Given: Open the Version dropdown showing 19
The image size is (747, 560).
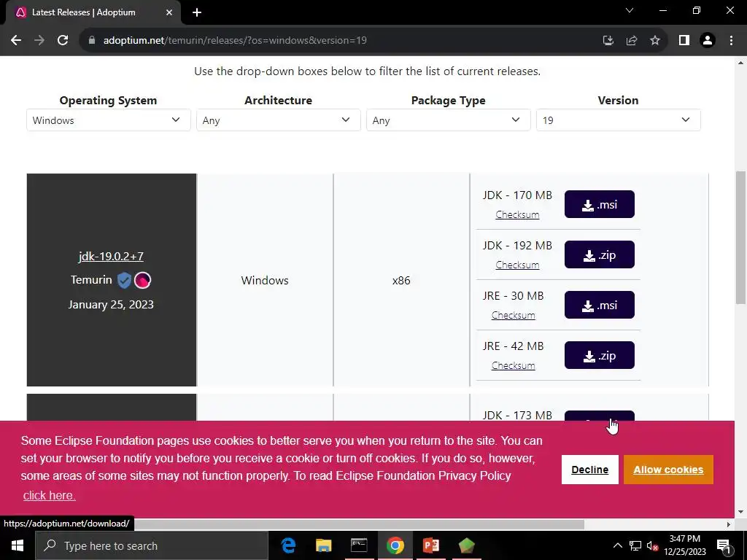Looking at the screenshot, I should pyautogui.click(x=619, y=120).
